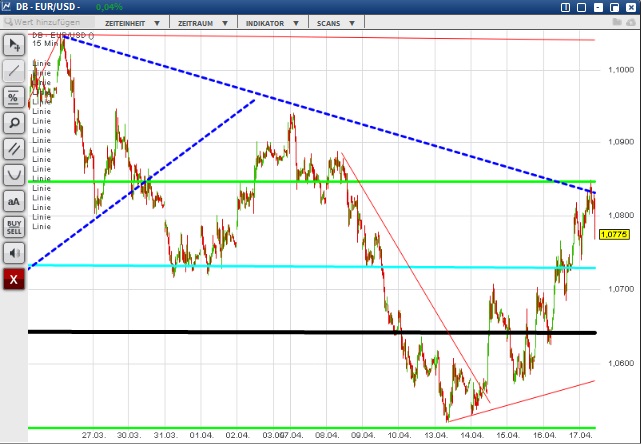Screen dimensions: 641x444
Task: Click the 14.04. date axis label
Action: click(471, 435)
